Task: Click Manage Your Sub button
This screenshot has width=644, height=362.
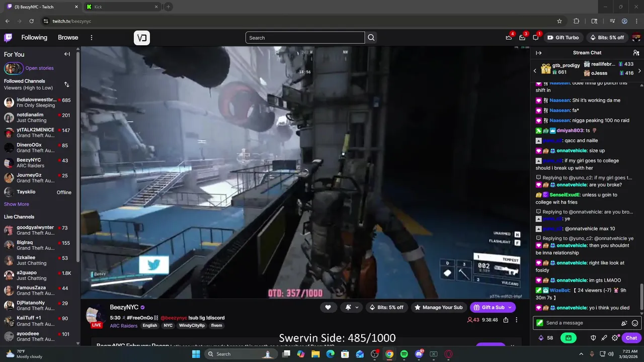Action: tap(438, 307)
